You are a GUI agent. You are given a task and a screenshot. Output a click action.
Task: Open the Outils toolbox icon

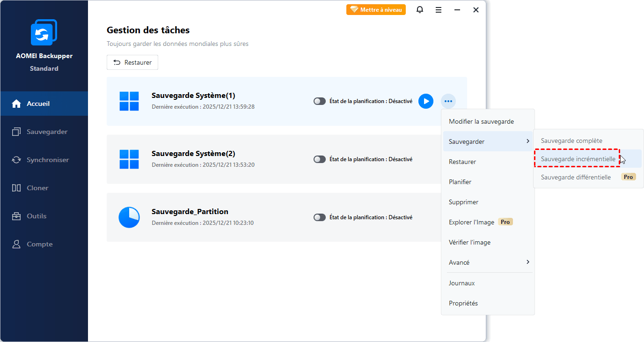pos(16,216)
